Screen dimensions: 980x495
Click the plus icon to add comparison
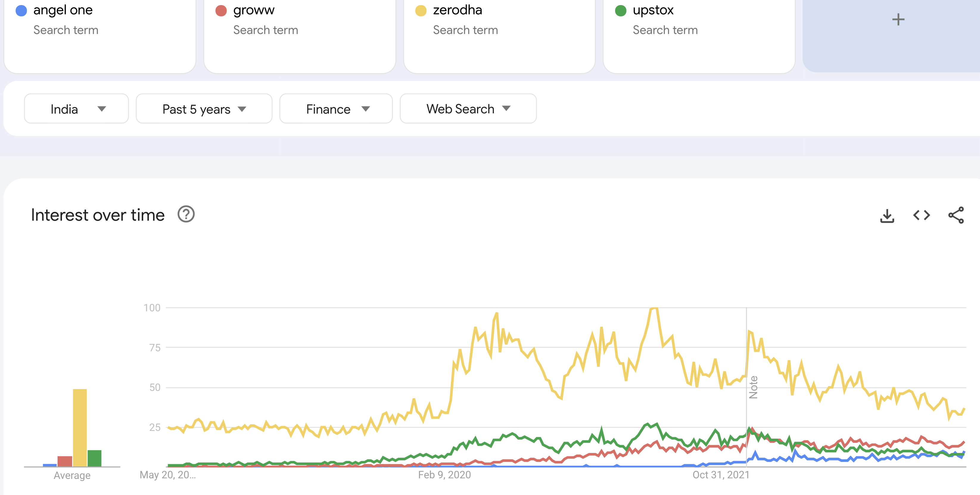[898, 20]
